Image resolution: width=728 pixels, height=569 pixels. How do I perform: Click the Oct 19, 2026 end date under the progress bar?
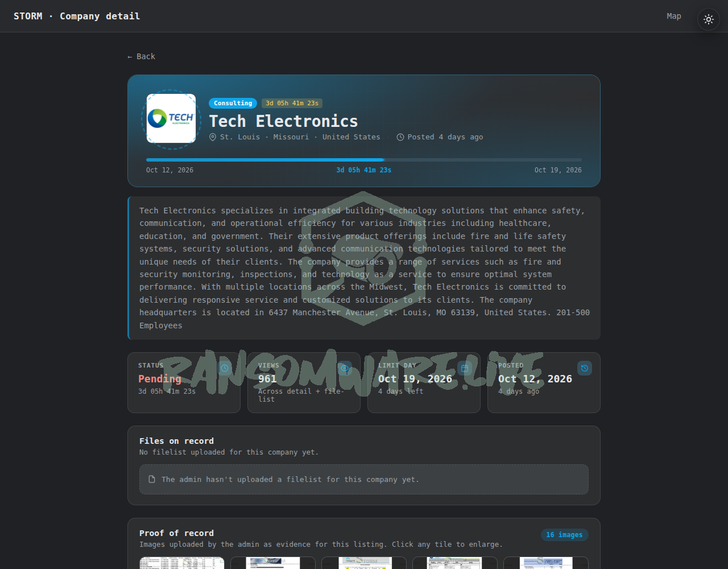click(x=558, y=170)
